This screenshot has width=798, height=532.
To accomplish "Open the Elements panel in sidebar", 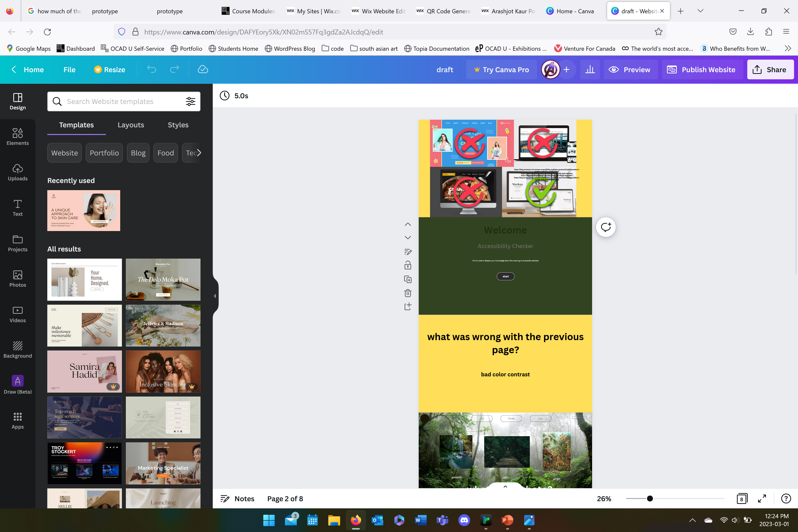I will point(18,137).
